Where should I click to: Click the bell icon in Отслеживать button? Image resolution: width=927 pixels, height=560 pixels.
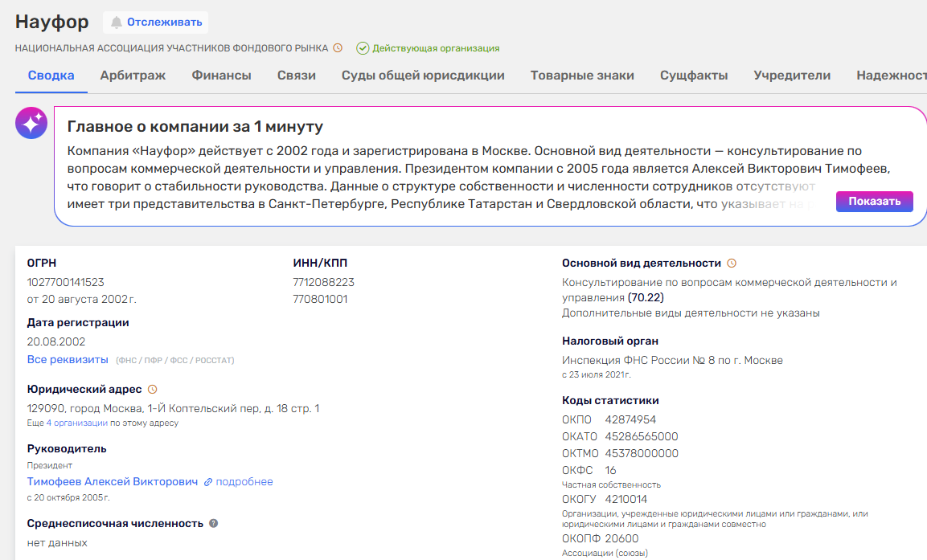point(117,22)
